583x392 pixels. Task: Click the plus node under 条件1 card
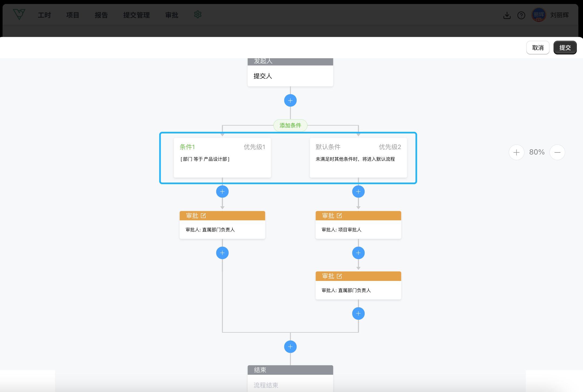tap(222, 192)
